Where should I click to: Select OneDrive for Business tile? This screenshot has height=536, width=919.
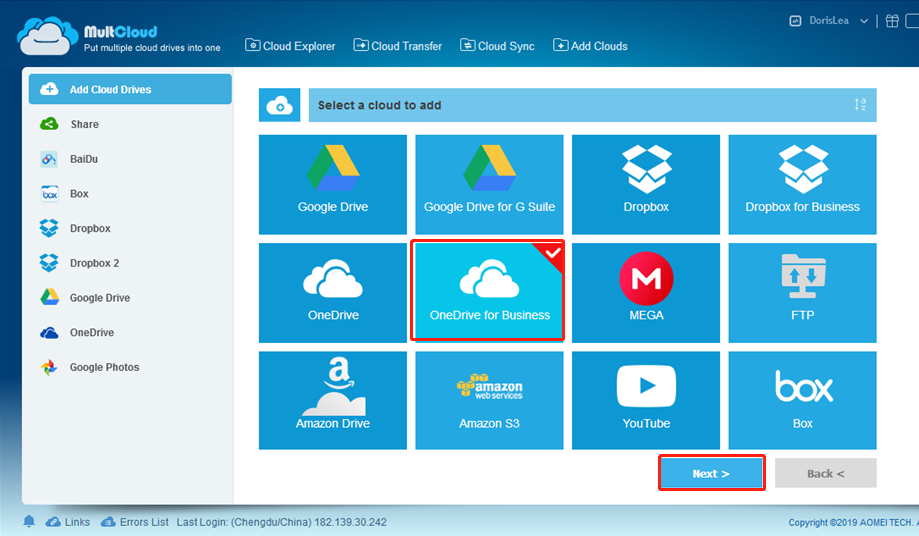point(488,291)
